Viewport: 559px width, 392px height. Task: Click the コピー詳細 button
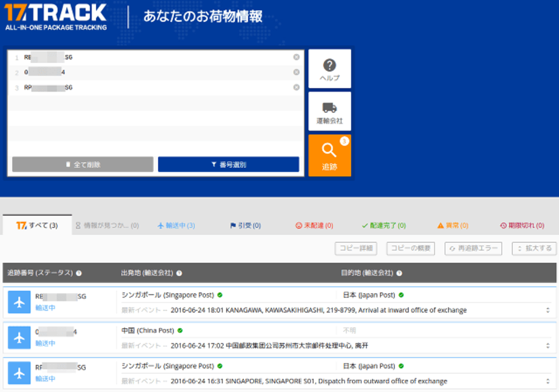pos(356,248)
